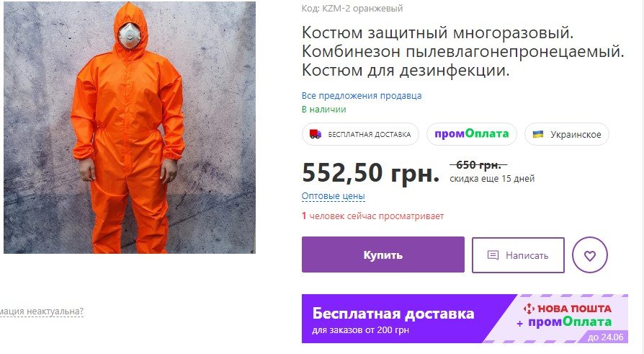Click the В наличии availability status
This screenshot has height=354, width=644.
[x=323, y=110]
